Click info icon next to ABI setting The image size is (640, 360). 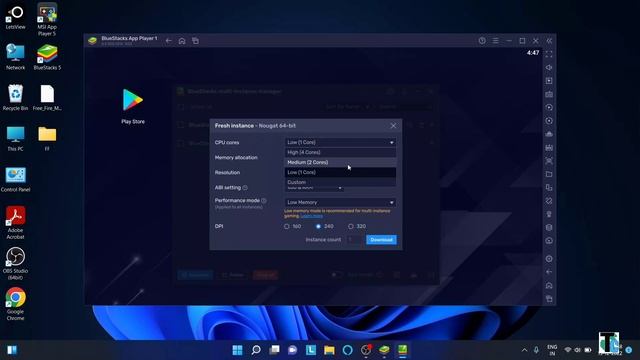click(x=245, y=188)
